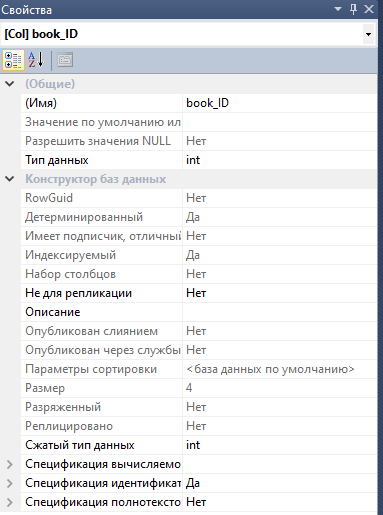
Task: Click the Не для репликации value Нет
Action: point(280,293)
